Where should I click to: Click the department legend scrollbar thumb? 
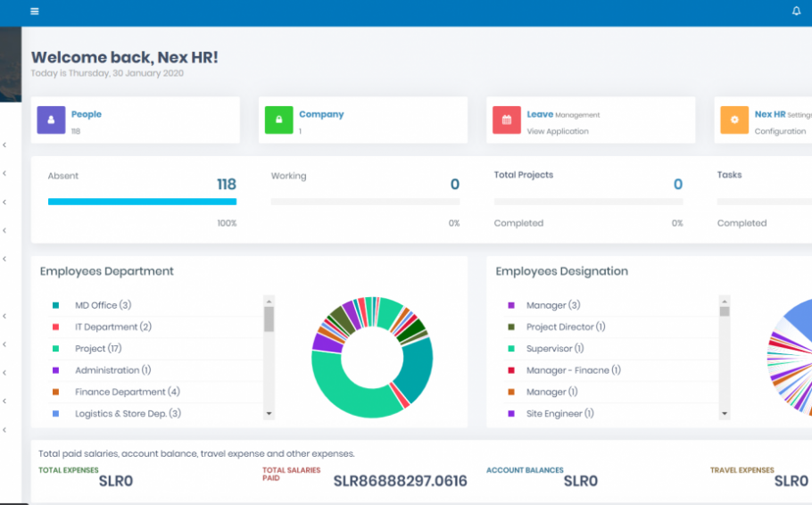click(x=269, y=319)
